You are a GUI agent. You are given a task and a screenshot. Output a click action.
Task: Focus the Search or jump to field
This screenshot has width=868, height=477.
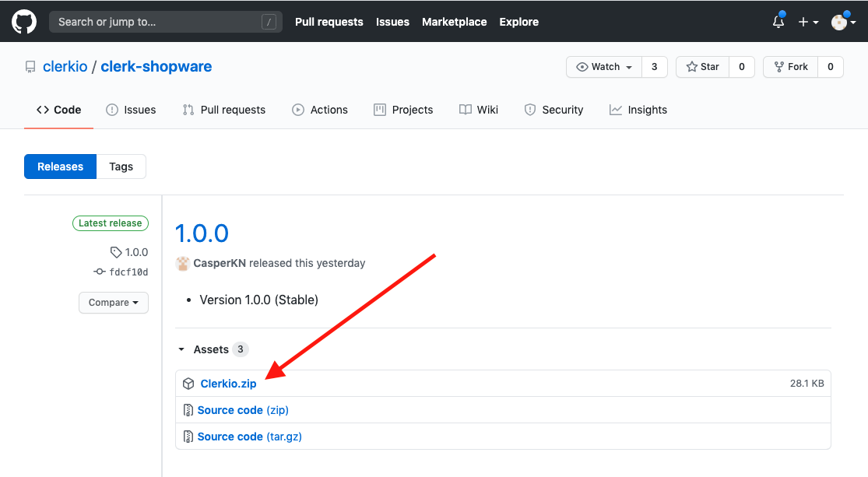(156, 22)
